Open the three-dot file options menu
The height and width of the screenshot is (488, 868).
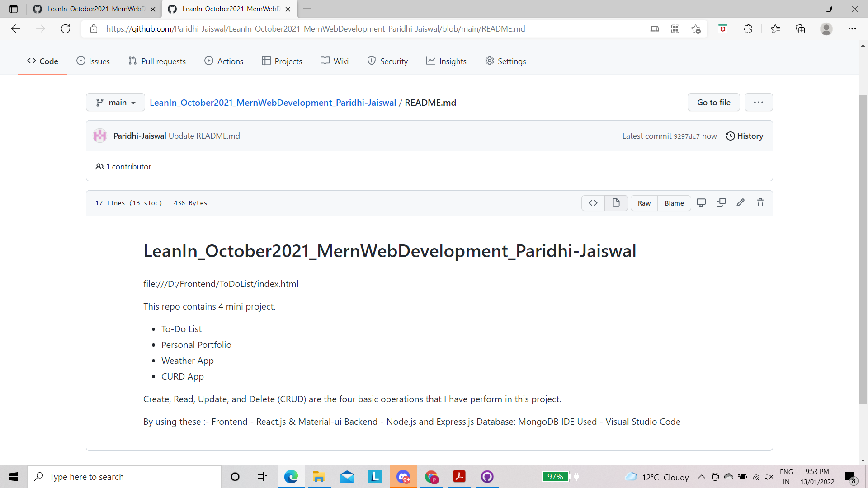(759, 103)
